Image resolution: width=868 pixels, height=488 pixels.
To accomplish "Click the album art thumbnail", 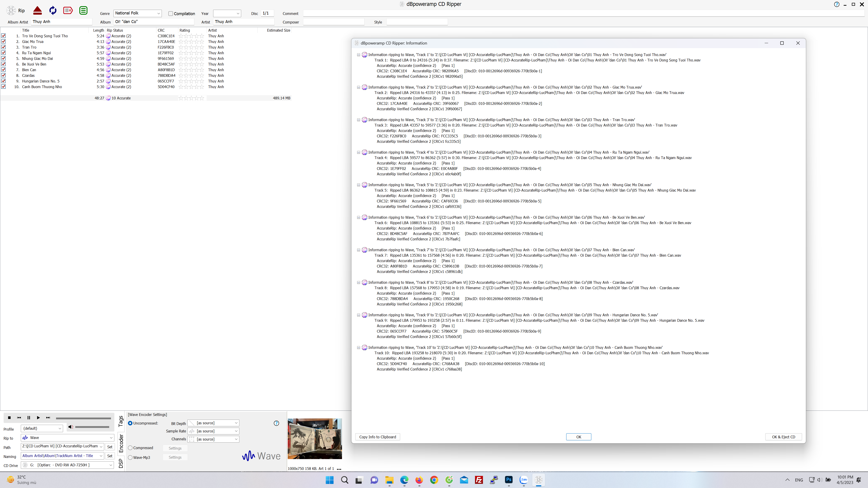I will [314, 439].
